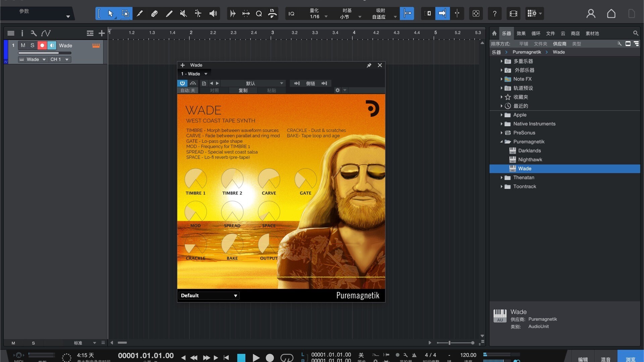Toggle Autoscroll arrow button
Viewport: 644px width, 362px height.
[442, 13]
